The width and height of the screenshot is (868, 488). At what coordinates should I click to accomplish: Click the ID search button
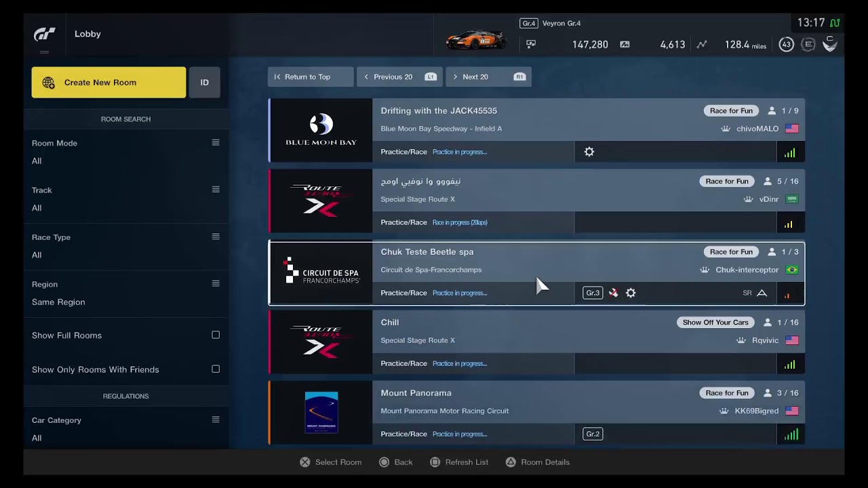[x=204, y=82]
